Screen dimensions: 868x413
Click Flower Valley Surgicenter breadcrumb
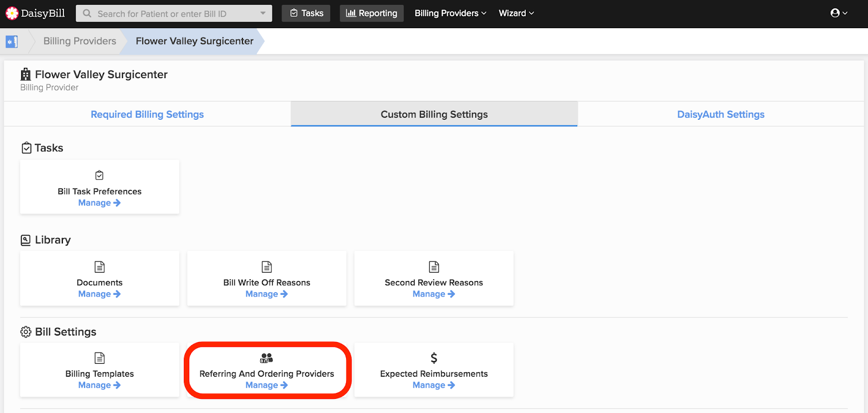[194, 41]
